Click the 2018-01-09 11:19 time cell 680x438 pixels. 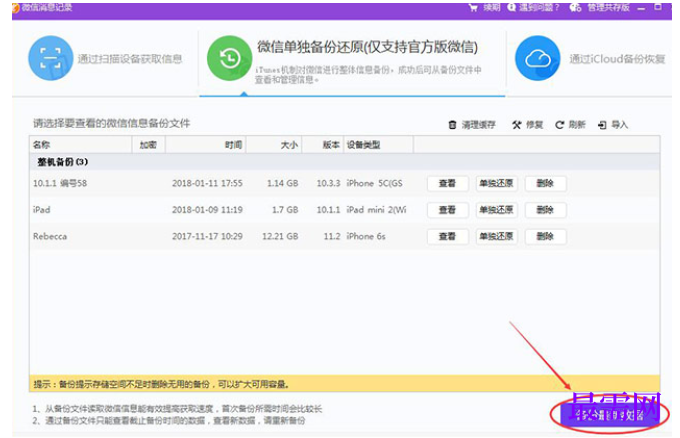207,210
